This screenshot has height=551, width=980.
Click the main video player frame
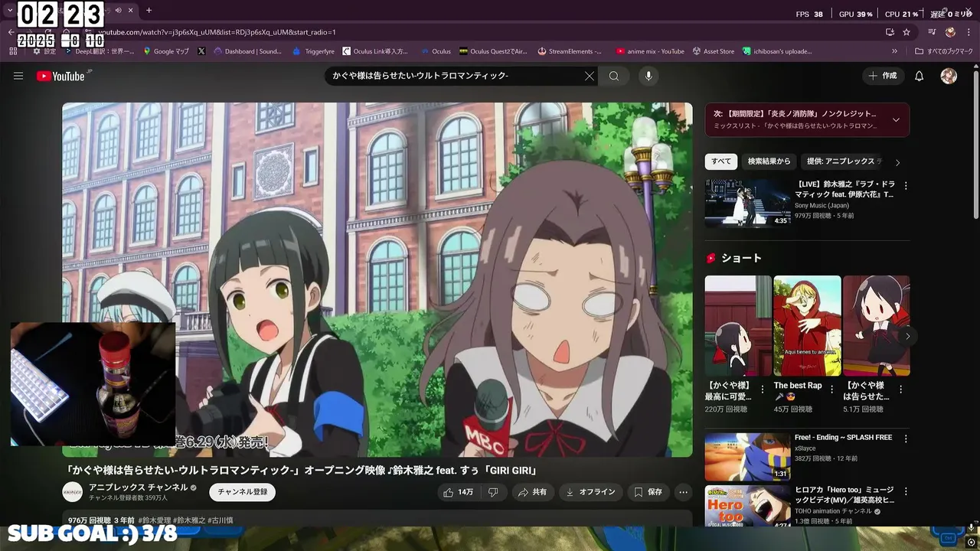(x=377, y=279)
